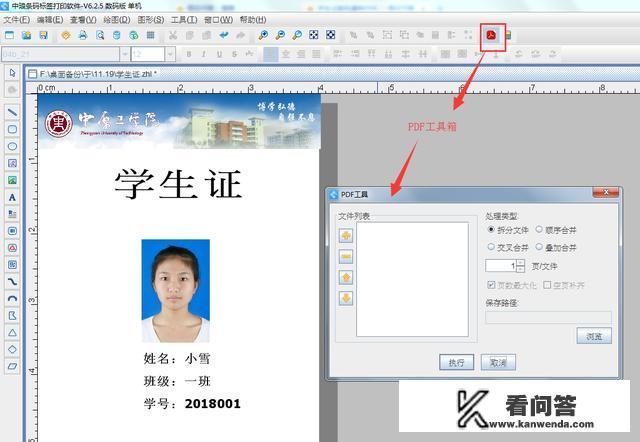Viewport: 640px width, 442px height.
Task: Open the 编辑(E) menu
Action: click(x=50, y=20)
